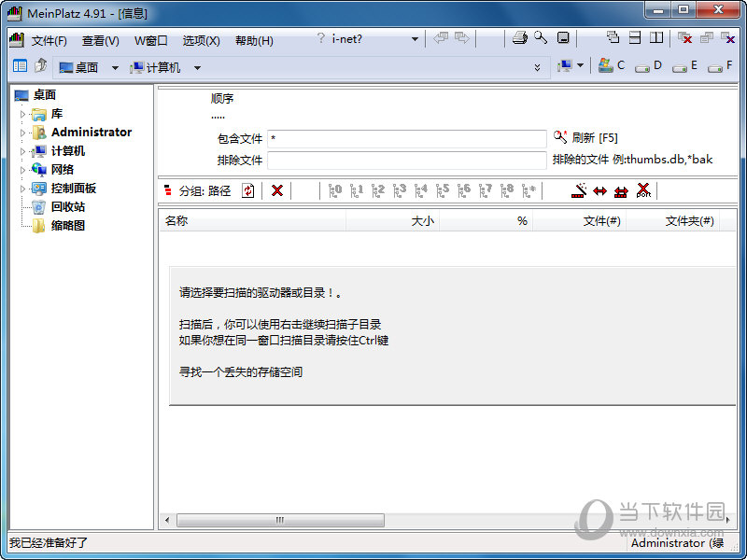
Task: Open the 查看(V) menu
Action: [x=101, y=41]
